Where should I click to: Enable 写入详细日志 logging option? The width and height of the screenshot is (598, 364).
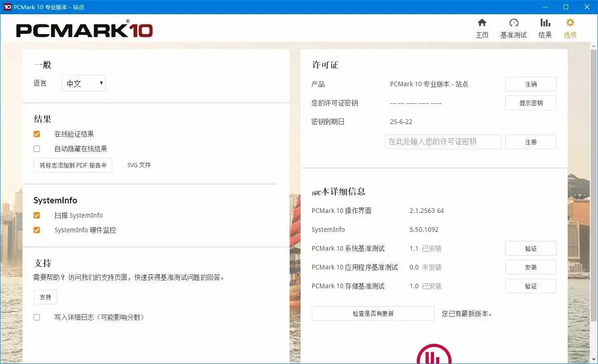pyautogui.click(x=37, y=317)
